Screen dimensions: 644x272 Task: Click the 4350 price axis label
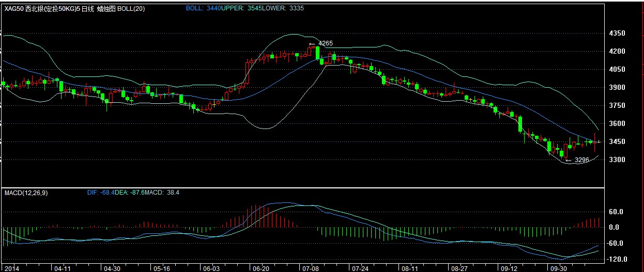617,33
